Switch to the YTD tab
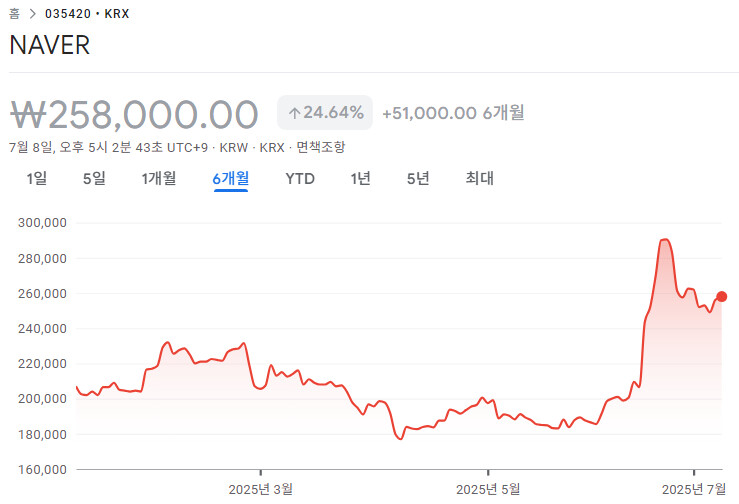The image size is (739, 504). (300, 179)
